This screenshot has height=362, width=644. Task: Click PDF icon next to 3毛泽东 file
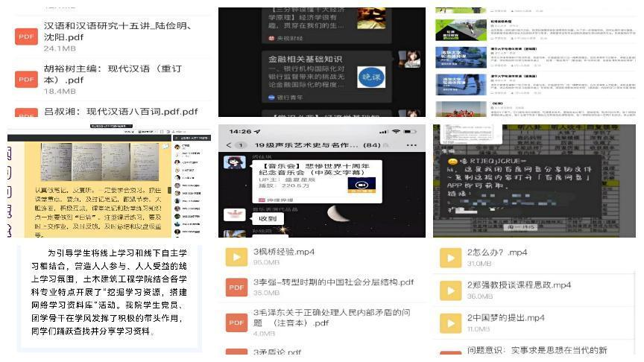click(236, 322)
